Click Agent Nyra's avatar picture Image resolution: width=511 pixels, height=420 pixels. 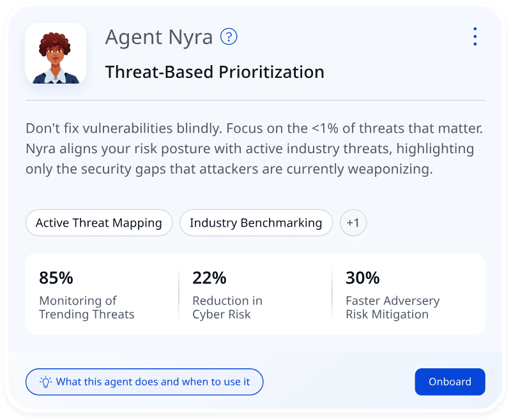56,54
